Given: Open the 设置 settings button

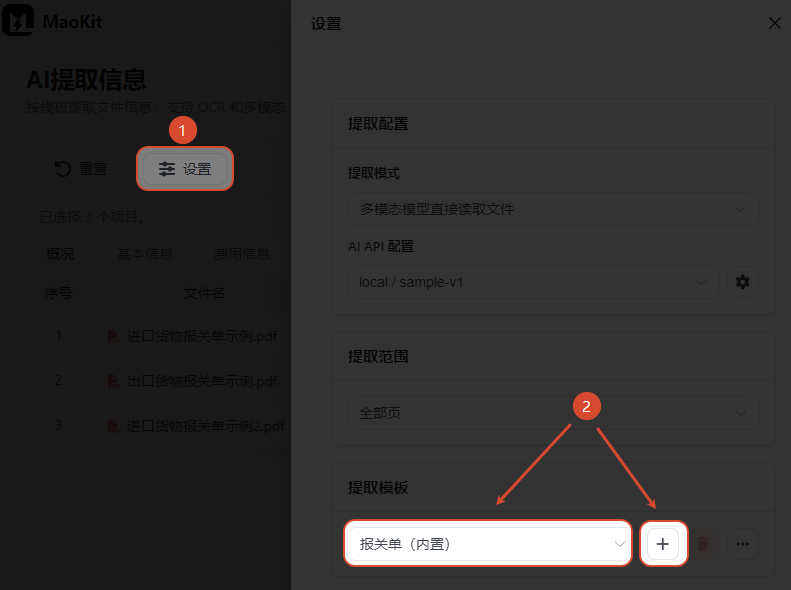Looking at the screenshot, I should coord(185,169).
